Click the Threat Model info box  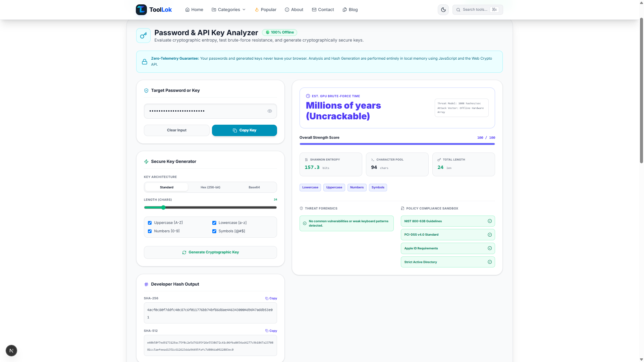(x=462, y=108)
